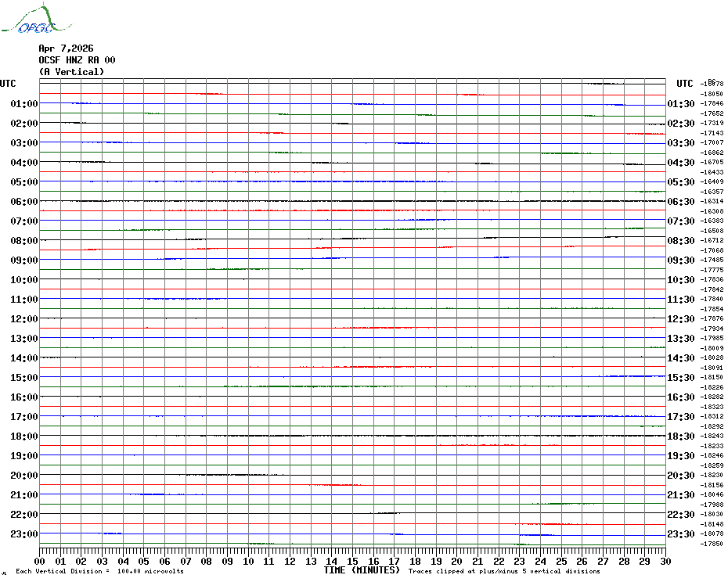Click the offset value -17846
Screen dimensions: 728x582
[712, 103]
